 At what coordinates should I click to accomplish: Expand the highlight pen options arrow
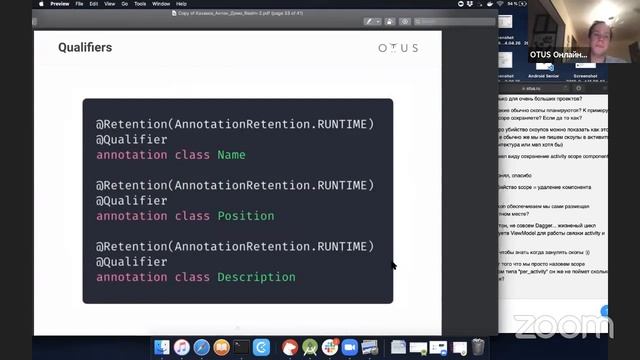[378, 21]
